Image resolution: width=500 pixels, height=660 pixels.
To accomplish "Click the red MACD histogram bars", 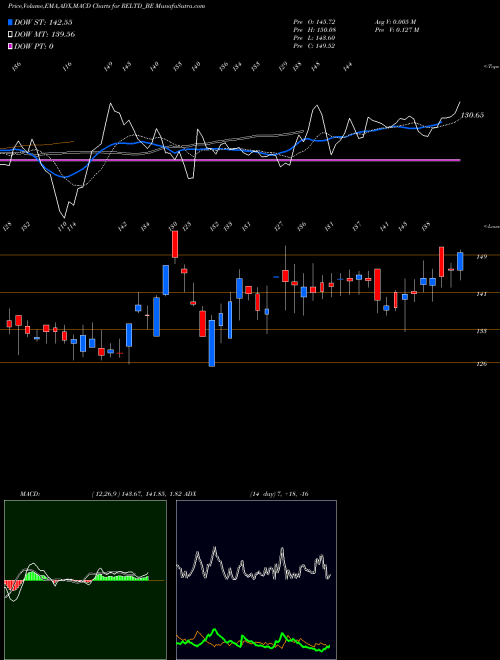I will [x=13, y=585].
